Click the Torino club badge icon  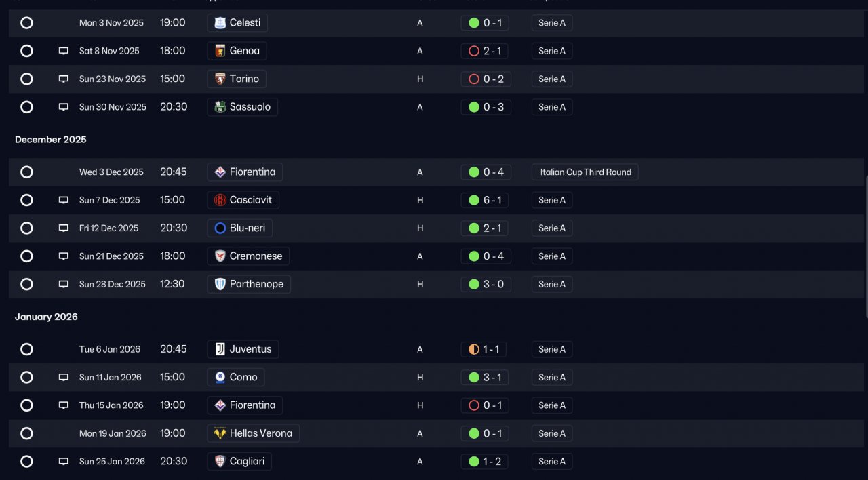point(220,79)
